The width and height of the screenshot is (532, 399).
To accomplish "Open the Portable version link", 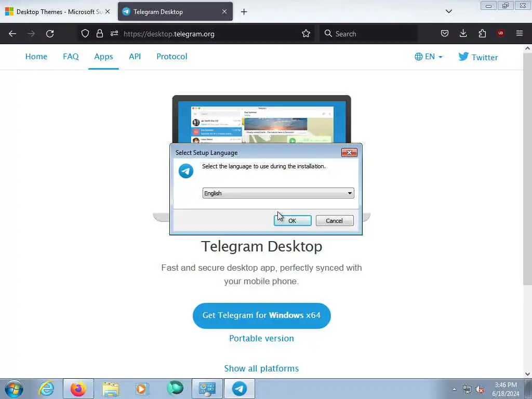I will click(x=262, y=338).
